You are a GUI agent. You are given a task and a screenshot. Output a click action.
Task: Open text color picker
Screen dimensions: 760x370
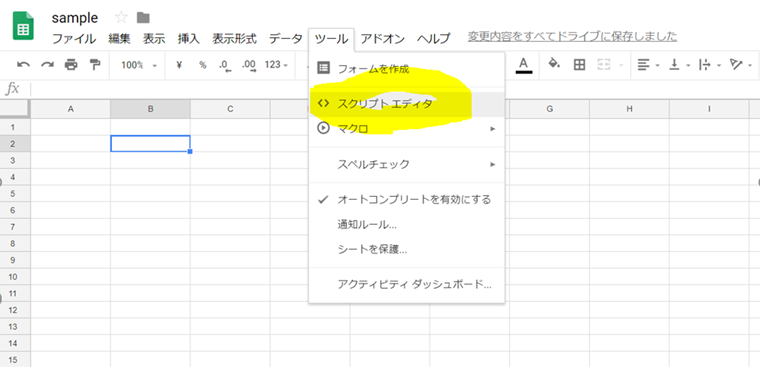point(523,65)
